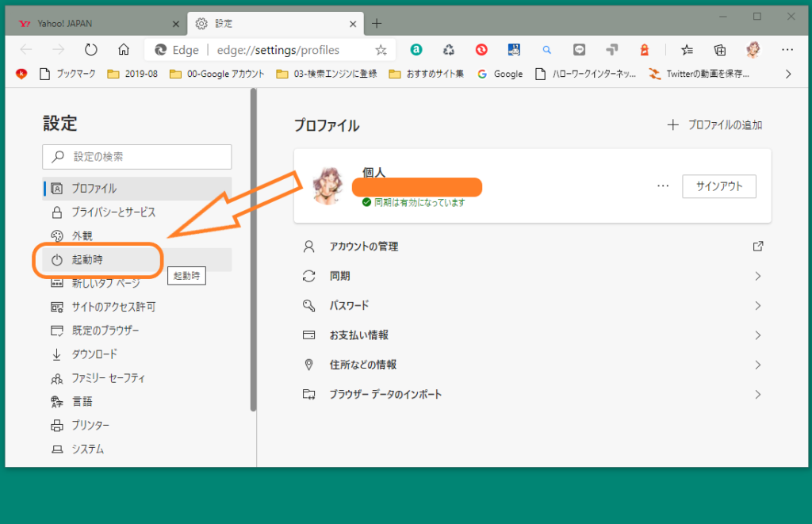Click the Home button icon
The height and width of the screenshot is (524, 812).
coord(123,49)
